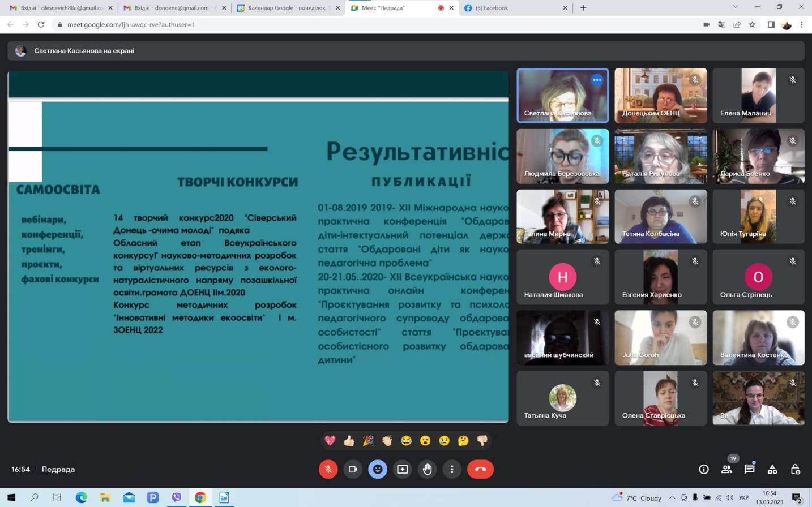Image resolution: width=812 pixels, height=507 pixels.
Task: Reload the Meet page
Action: [x=41, y=24]
